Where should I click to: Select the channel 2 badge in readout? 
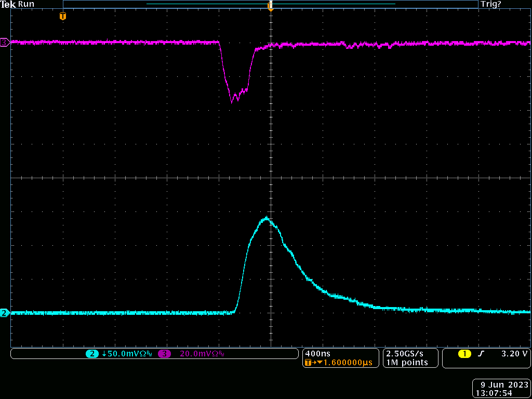[x=91, y=354]
